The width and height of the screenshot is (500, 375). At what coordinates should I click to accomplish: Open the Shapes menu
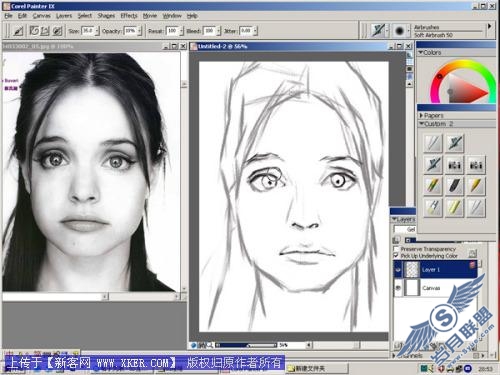[106, 16]
